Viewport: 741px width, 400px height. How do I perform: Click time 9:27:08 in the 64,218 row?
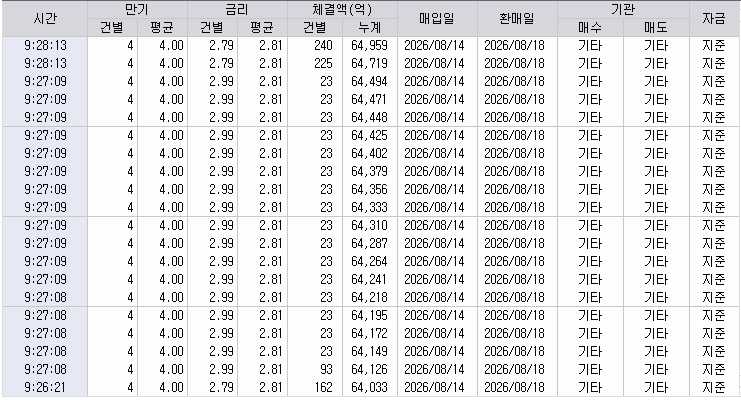[x=45, y=297]
